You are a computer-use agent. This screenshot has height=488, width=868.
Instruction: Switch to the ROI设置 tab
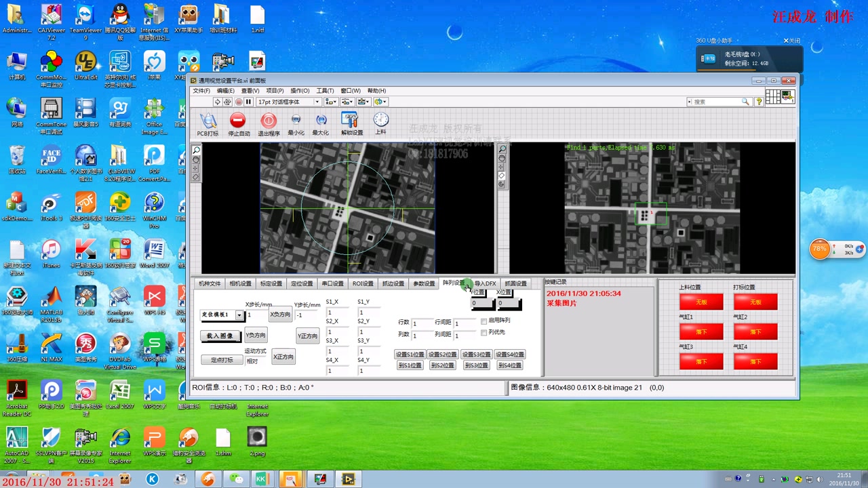(363, 283)
